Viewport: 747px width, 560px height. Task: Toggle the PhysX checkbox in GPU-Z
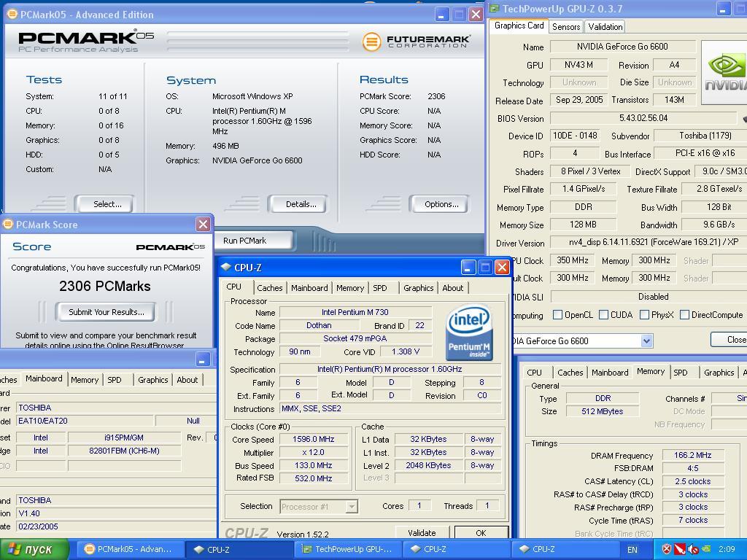(x=645, y=315)
